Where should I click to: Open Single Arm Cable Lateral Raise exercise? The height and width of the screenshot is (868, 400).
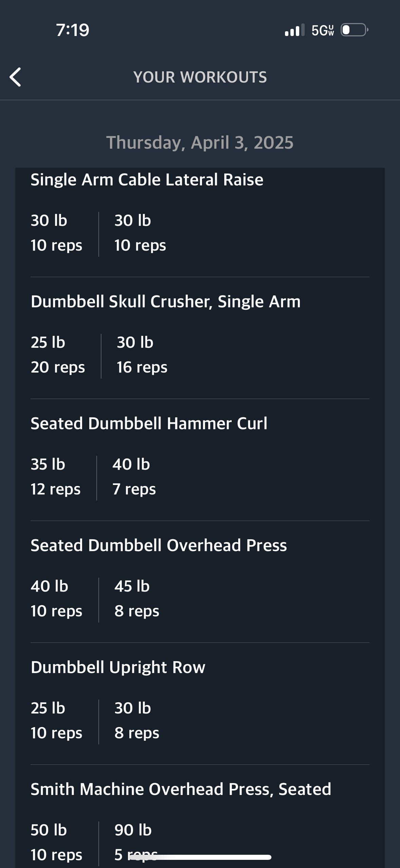(147, 180)
